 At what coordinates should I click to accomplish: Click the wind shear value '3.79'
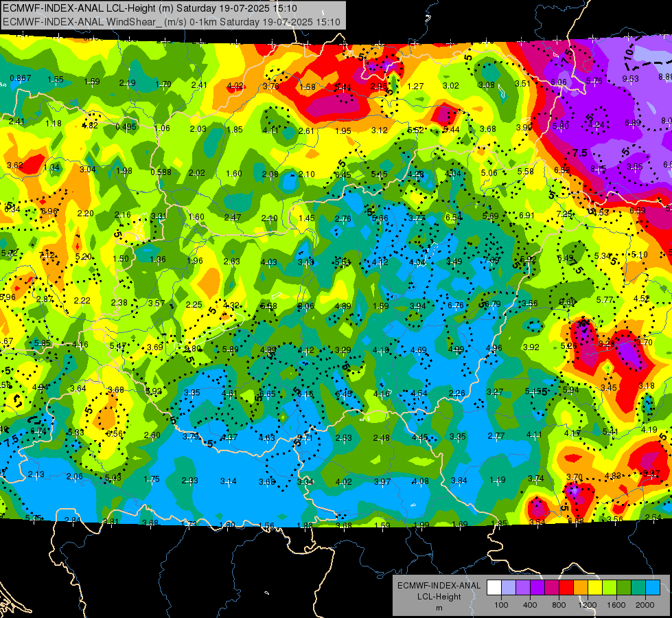point(191,436)
